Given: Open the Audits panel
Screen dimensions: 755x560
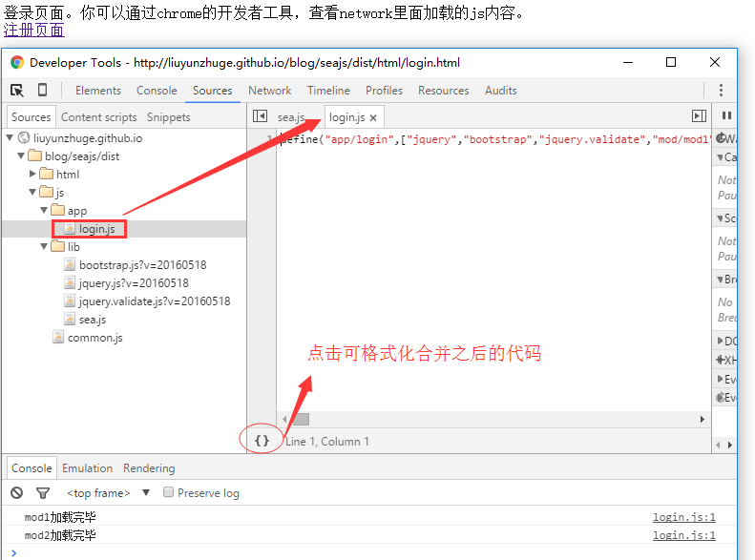Looking at the screenshot, I should pos(501,91).
